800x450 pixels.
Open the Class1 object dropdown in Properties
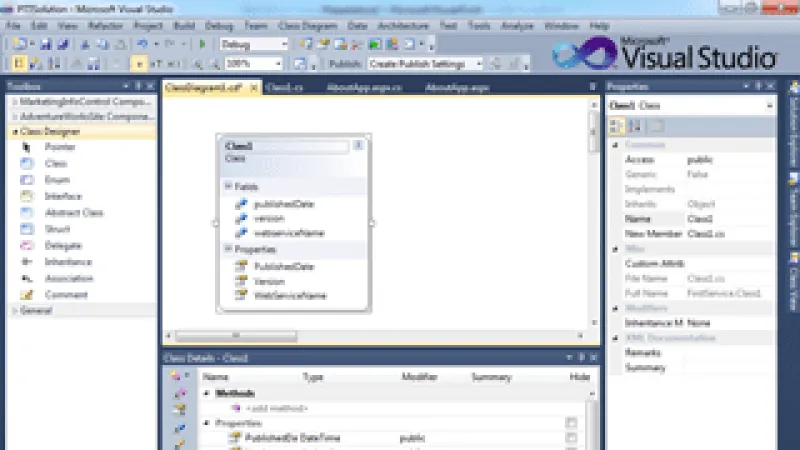[x=769, y=106]
